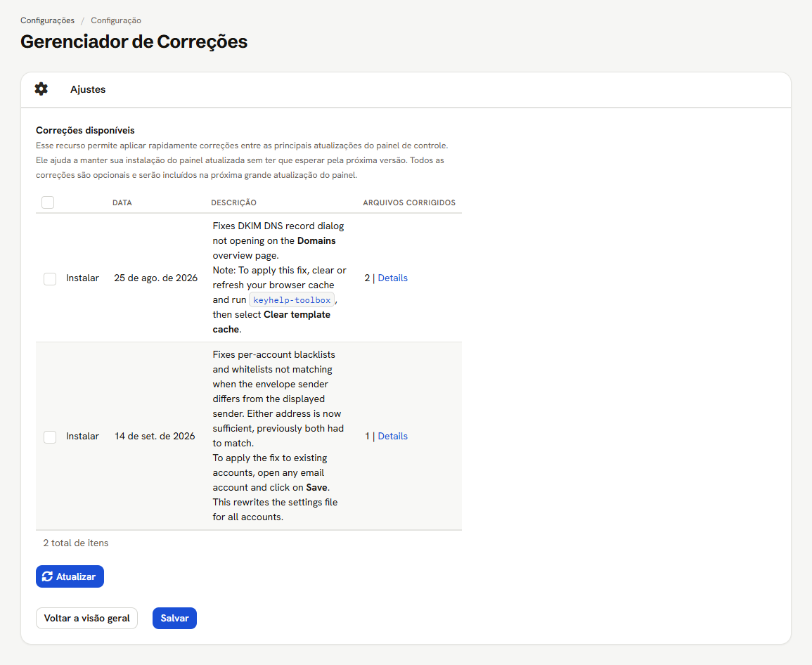The image size is (812, 665).
Task: Click Instalar label in the blacklists row
Action: 82,436
